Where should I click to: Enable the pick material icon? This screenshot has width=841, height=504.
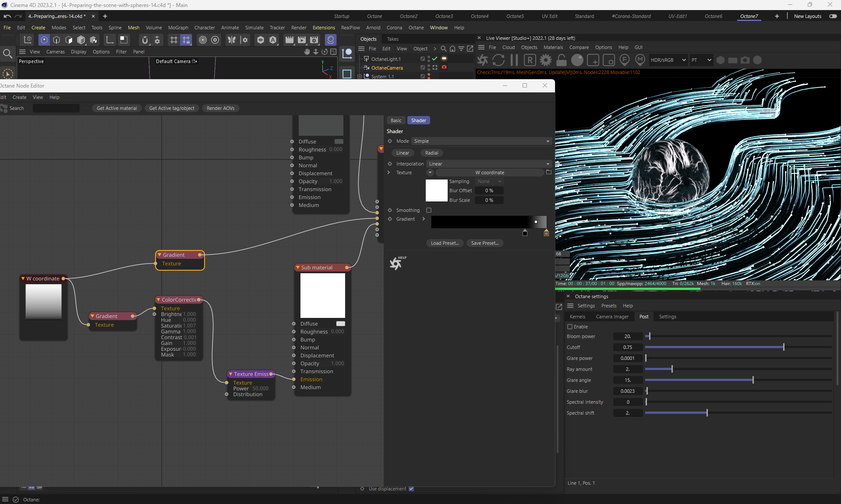(640, 60)
